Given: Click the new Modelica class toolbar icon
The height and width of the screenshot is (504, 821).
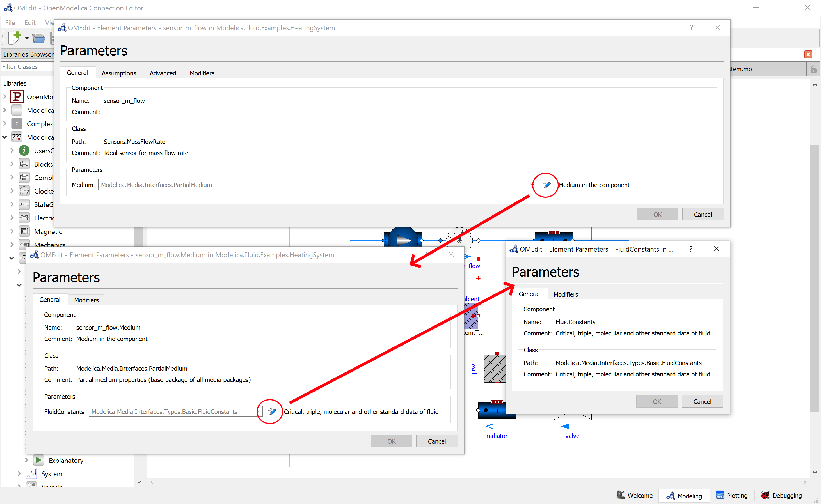Looking at the screenshot, I should tap(14, 38).
